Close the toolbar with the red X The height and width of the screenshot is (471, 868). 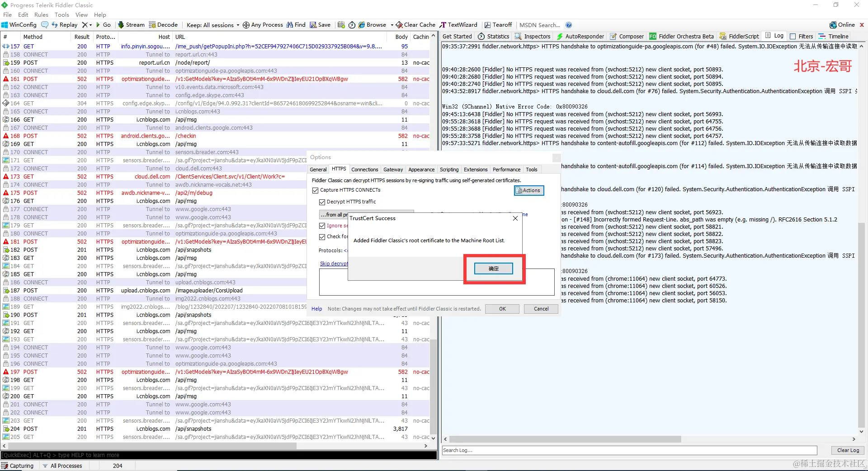(862, 25)
